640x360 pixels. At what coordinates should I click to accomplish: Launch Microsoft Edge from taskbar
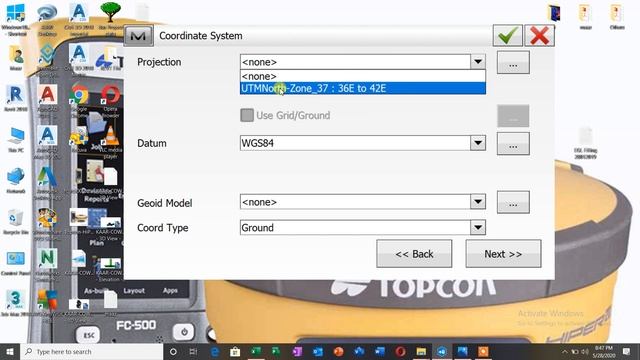(x=215, y=351)
